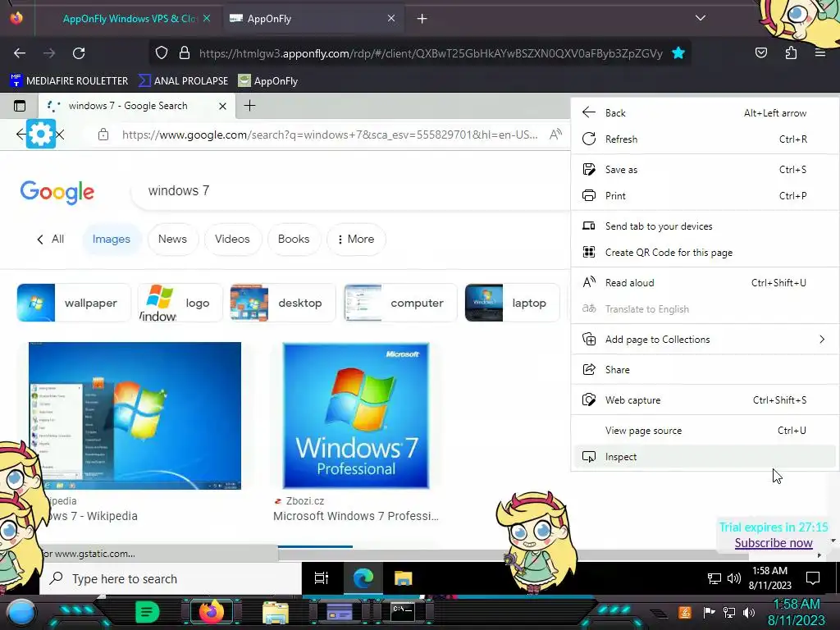Switch to News results
This screenshot has width=840, height=630.
(x=172, y=239)
